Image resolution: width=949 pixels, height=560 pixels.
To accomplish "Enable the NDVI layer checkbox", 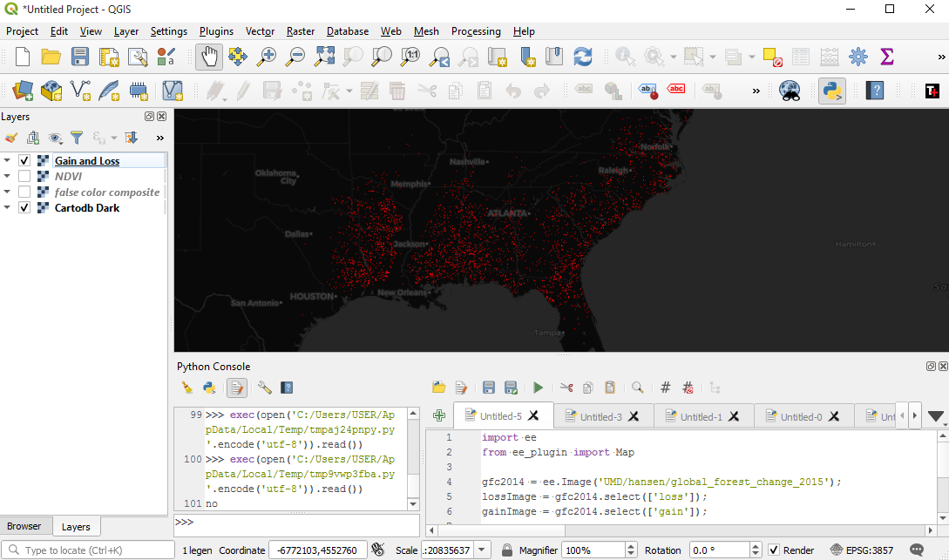I will pyautogui.click(x=23, y=176).
